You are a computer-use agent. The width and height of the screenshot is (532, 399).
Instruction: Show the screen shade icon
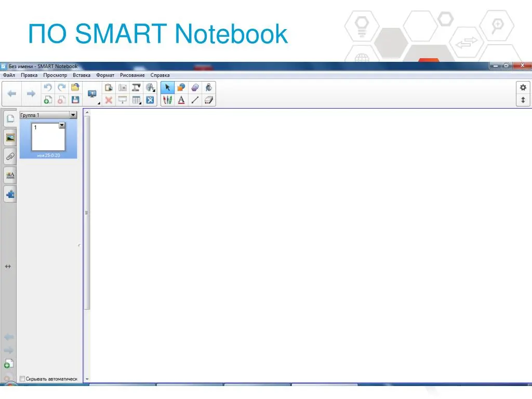[x=123, y=100]
